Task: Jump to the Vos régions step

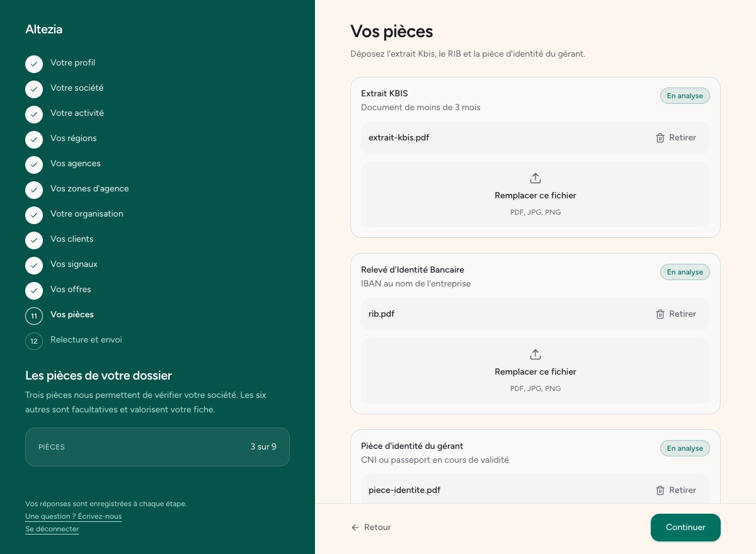Action: click(x=74, y=138)
